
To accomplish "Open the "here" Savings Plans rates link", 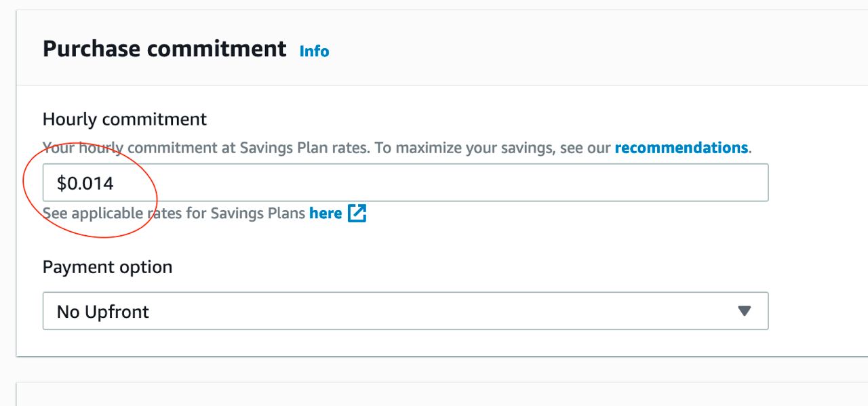I will tap(325, 214).
